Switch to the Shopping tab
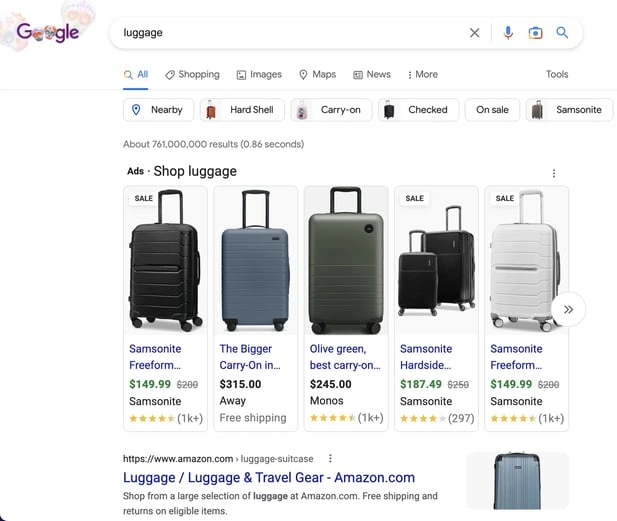This screenshot has width=617, height=521. (x=192, y=74)
